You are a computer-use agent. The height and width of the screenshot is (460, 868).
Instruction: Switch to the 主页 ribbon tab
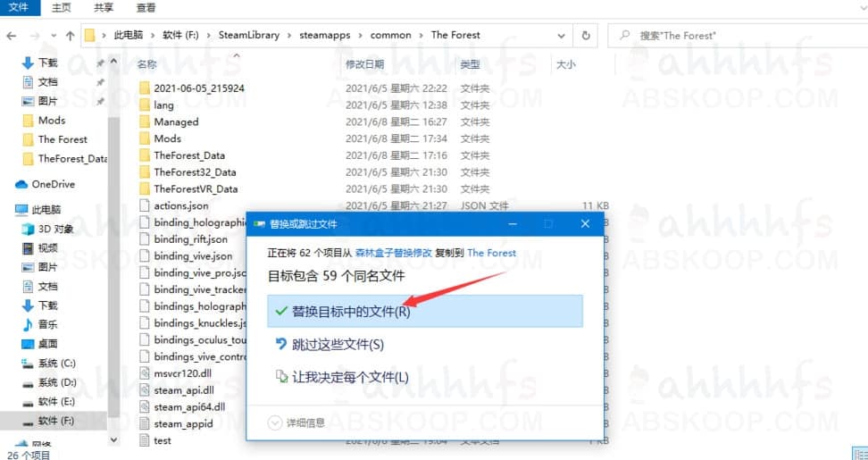click(61, 8)
